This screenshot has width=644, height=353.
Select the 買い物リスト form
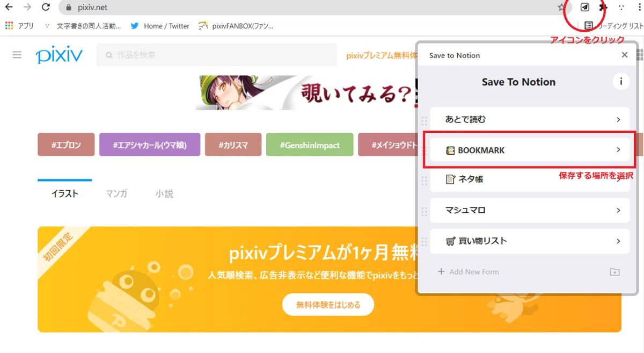click(530, 241)
